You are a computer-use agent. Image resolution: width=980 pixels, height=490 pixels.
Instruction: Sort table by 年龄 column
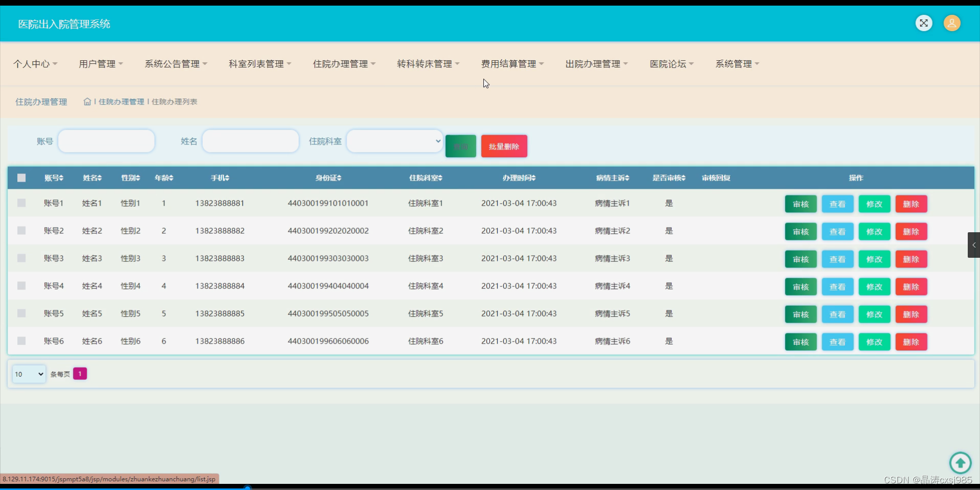coord(164,178)
